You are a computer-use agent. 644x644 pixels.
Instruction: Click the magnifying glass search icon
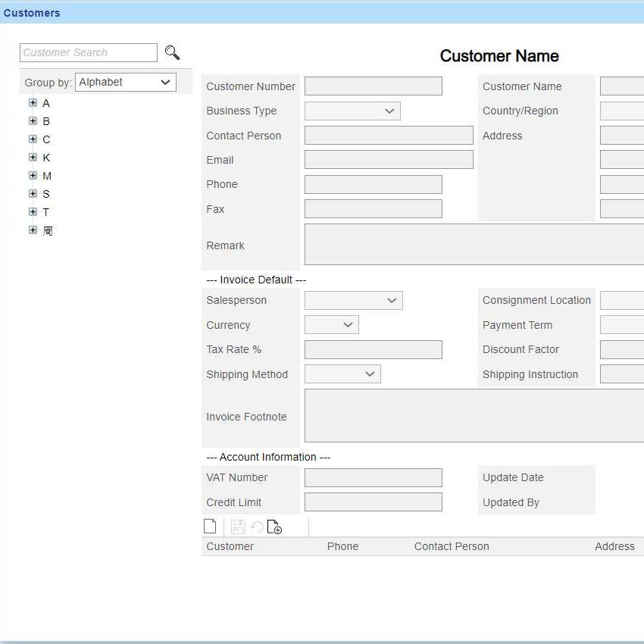[172, 52]
